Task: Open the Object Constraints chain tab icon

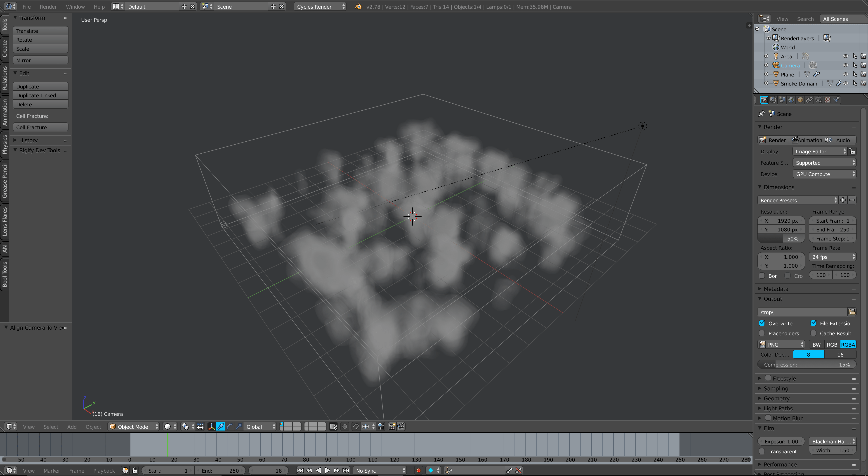Action: coord(809,100)
